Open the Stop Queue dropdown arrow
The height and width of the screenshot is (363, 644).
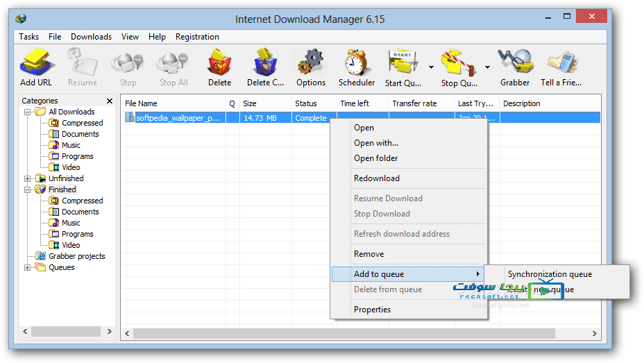point(487,67)
